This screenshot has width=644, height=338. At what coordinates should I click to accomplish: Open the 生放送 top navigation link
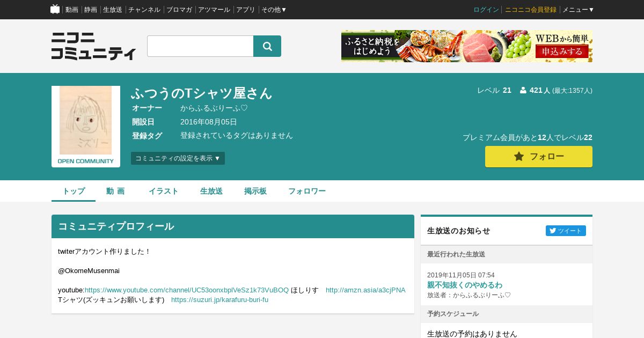tap(113, 10)
